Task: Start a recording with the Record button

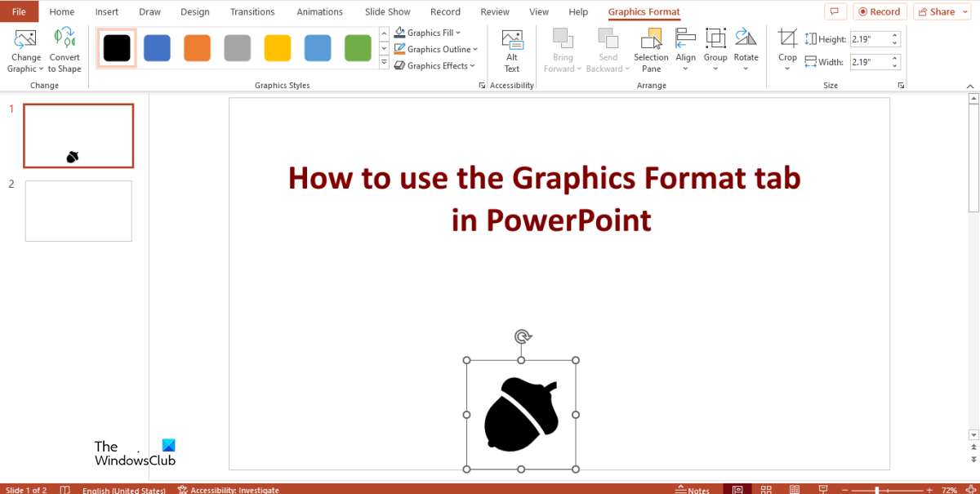Action: coord(880,11)
